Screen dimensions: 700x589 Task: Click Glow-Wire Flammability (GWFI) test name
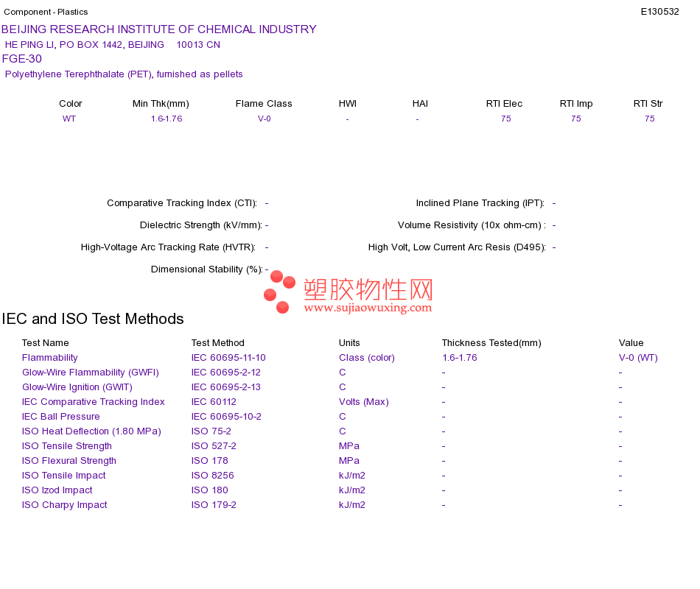(x=90, y=373)
